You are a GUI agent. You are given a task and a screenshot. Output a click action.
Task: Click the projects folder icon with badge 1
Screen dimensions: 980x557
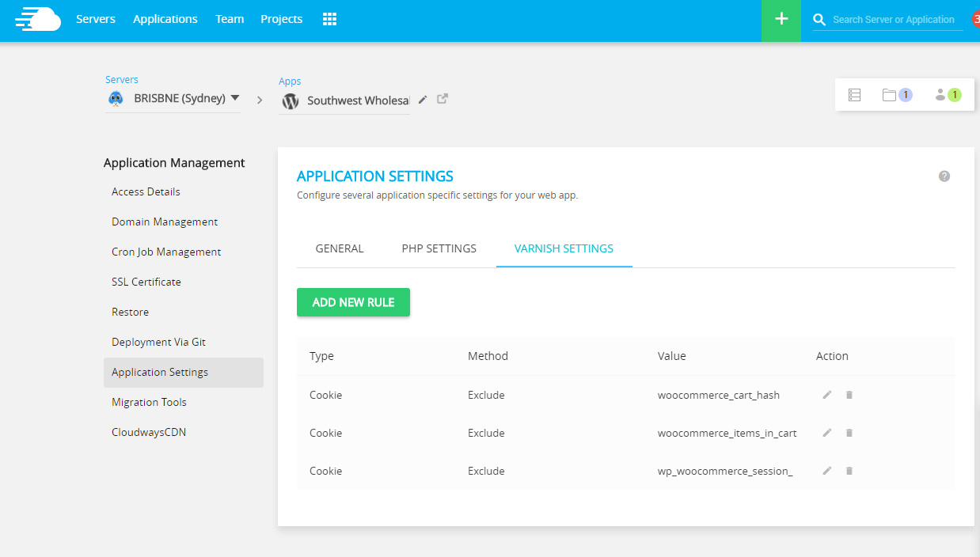coord(897,95)
